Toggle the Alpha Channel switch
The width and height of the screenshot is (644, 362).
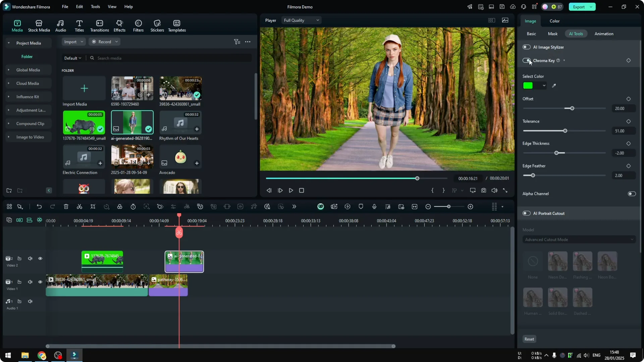click(632, 194)
